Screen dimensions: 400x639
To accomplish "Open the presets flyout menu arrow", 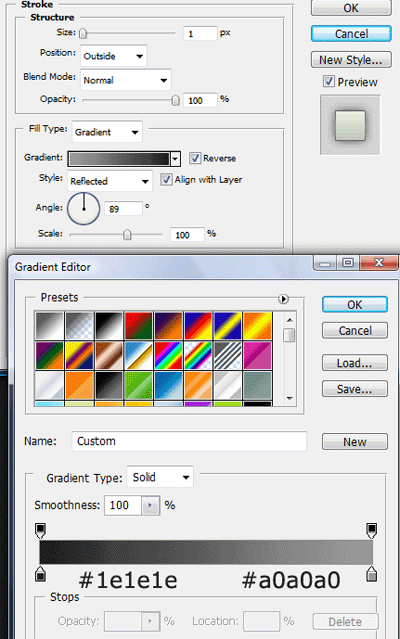I will pyautogui.click(x=284, y=299).
